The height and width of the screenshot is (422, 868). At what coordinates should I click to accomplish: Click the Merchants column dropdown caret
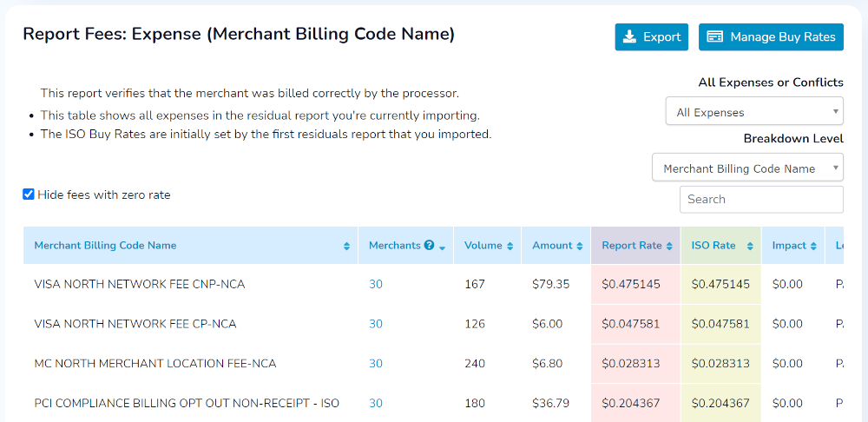pyautogui.click(x=442, y=248)
